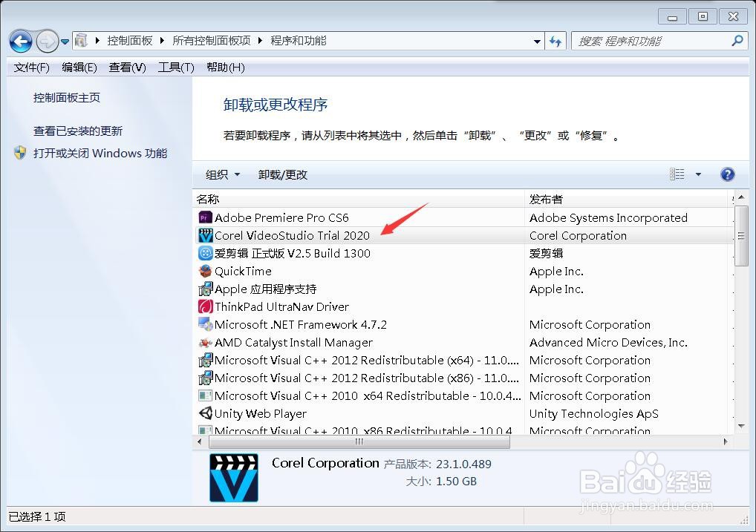
Task: Click the horizontal scrollbar left arrow
Action: [x=200, y=441]
